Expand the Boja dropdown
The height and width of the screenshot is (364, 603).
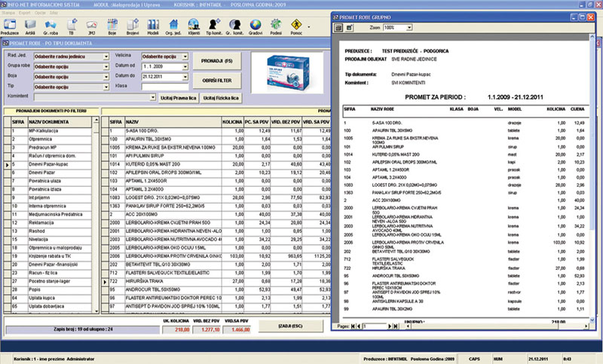106,77
